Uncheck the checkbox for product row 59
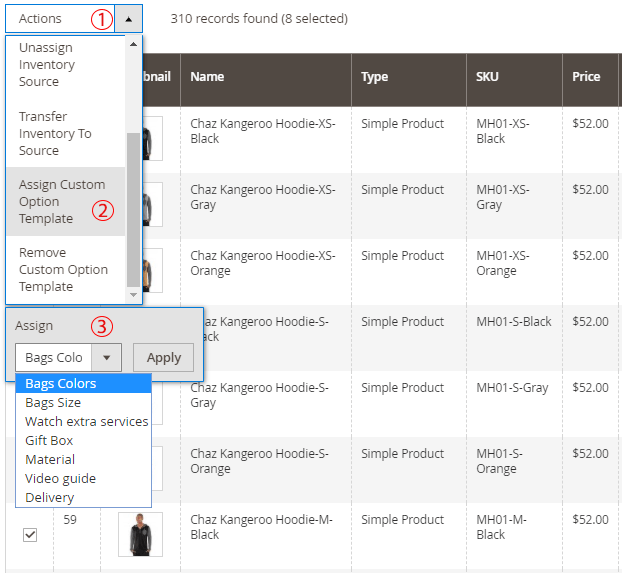This screenshot has height=573, width=622. (x=30, y=535)
